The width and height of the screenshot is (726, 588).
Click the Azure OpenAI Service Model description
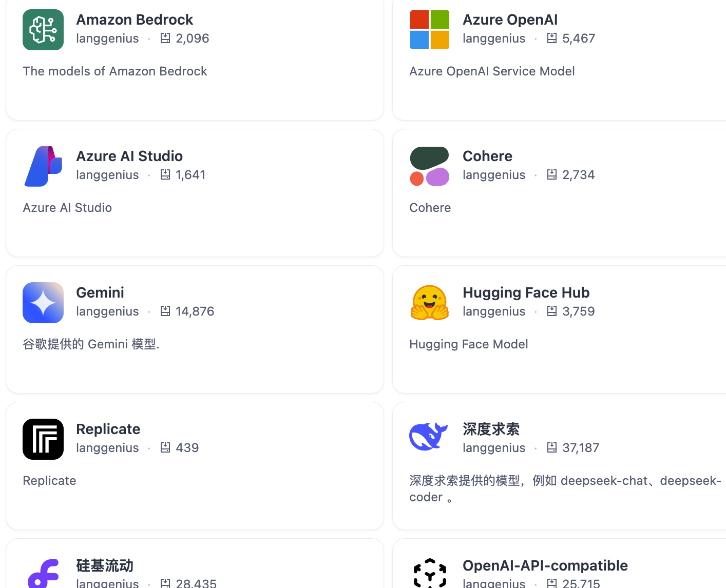click(x=492, y=71)
